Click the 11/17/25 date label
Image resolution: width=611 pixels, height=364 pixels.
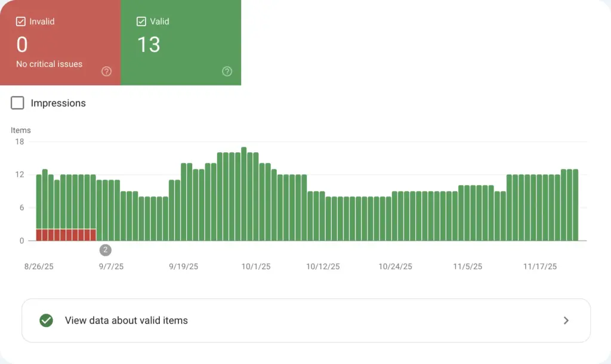point(539,267)
